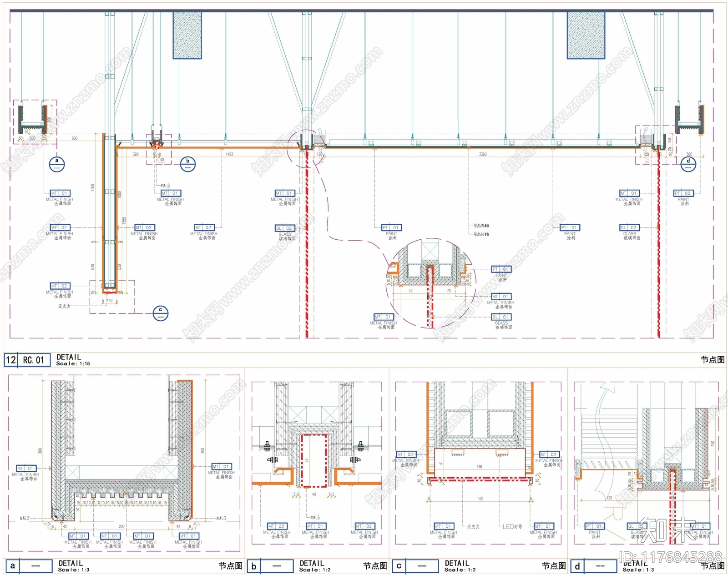
Task: Select the '对AL6' note in detail b
Action: [315, 518]
